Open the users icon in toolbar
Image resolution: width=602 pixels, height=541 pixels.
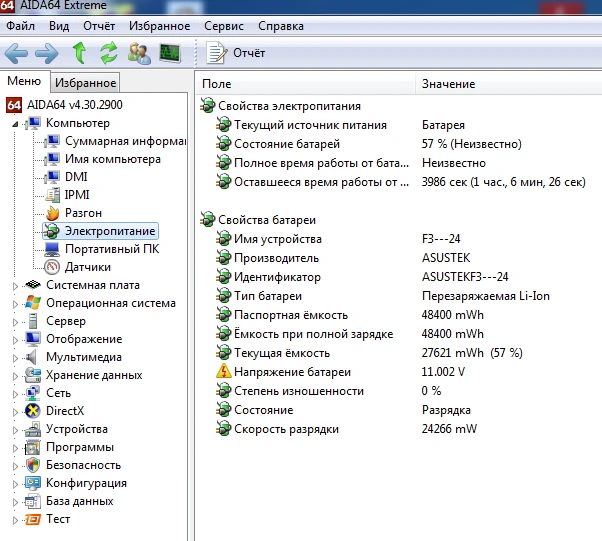[139, 53]
